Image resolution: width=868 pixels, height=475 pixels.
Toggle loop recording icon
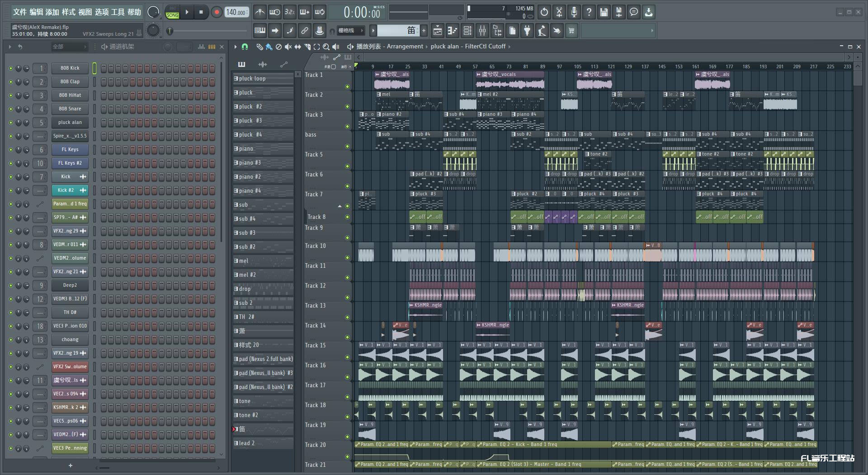(x=320, y=12)
